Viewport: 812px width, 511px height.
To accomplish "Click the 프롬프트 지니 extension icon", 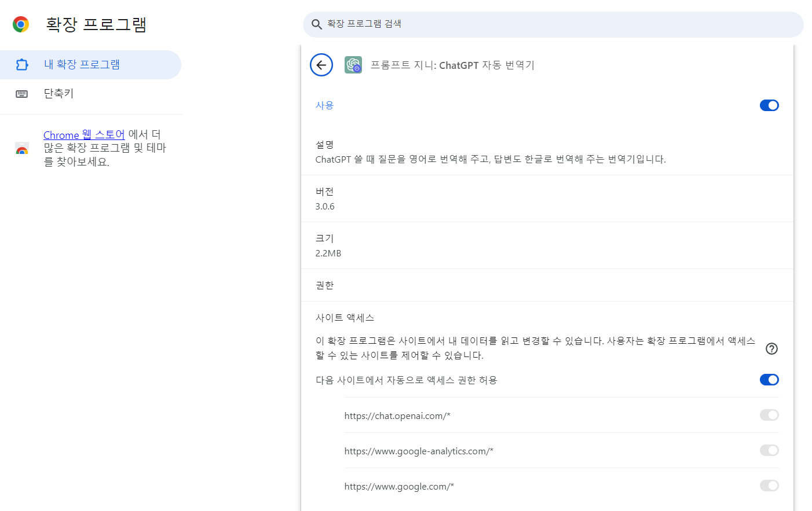I will (x=353, y=65).
